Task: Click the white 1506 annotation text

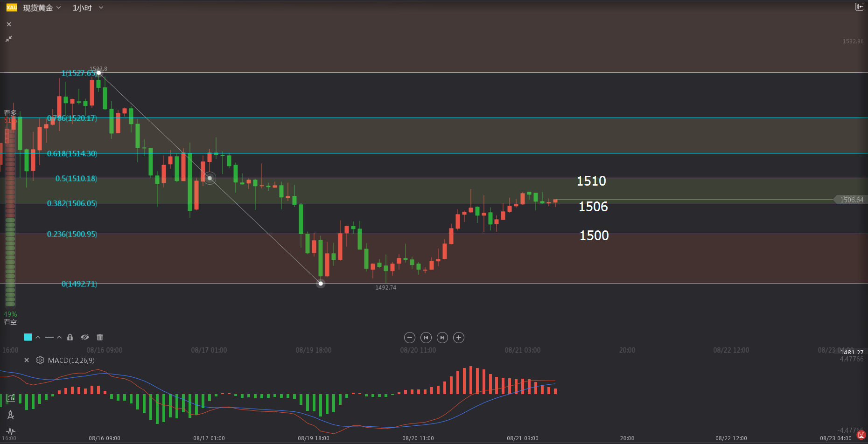Action: (x=593, y=207)
